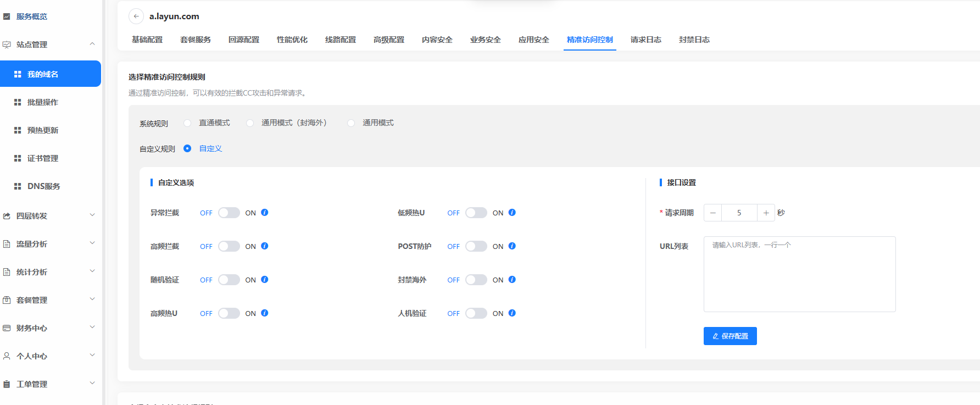Open DNS服务 in the sidebar
The width and height of the screenshot is (980, 405).
43,186
